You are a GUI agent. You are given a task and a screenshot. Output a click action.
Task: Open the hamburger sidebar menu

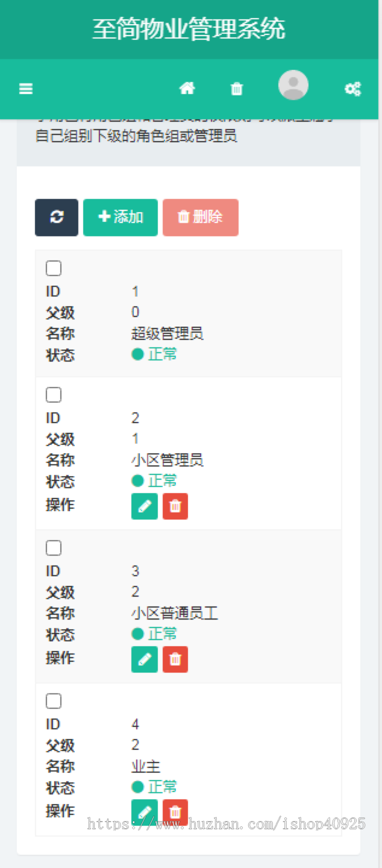(26, 89)
